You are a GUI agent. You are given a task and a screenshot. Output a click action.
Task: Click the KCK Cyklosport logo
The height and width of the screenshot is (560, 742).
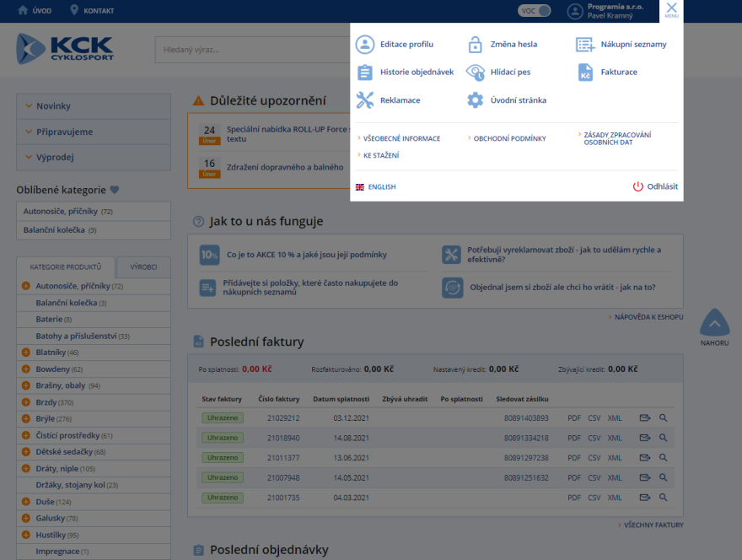point(65,49)
